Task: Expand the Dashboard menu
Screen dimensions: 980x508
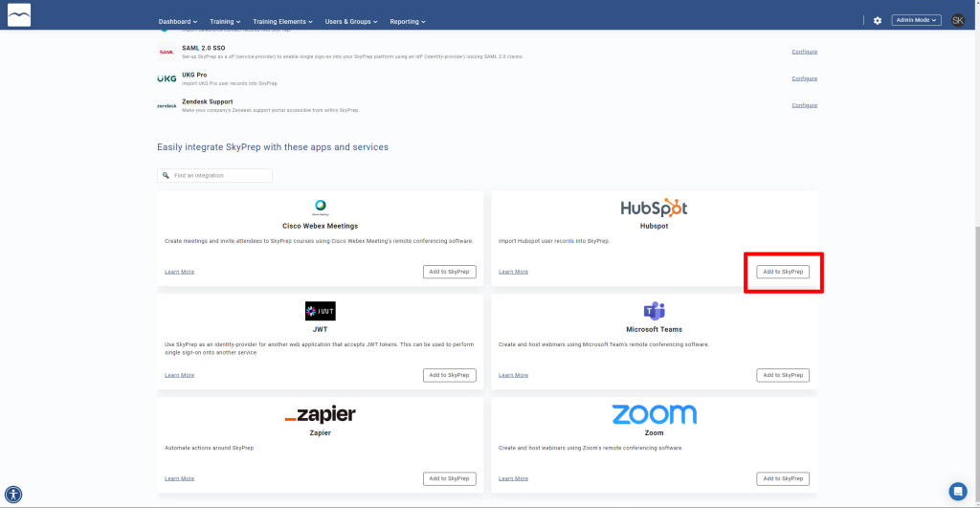Action: click(x=177, y=21)
